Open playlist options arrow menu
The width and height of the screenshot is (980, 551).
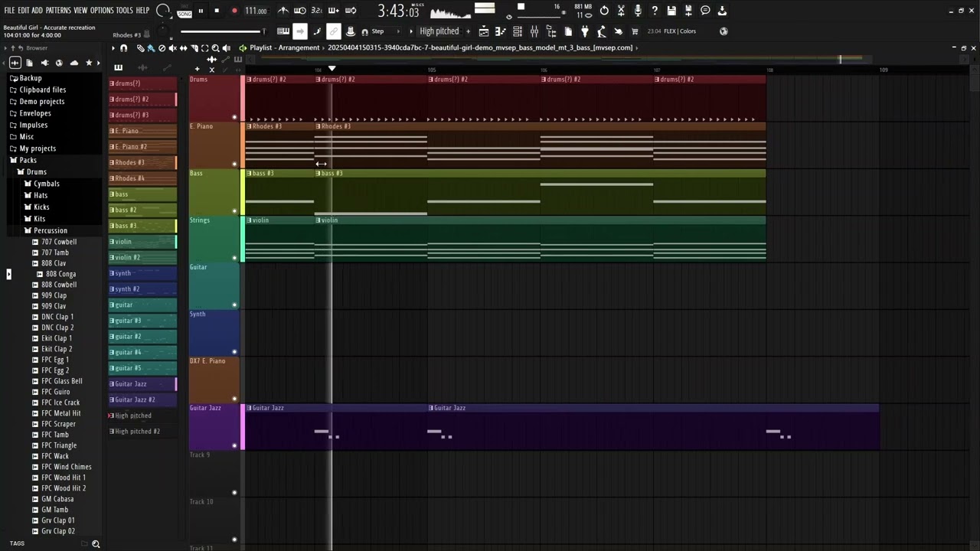113,48
